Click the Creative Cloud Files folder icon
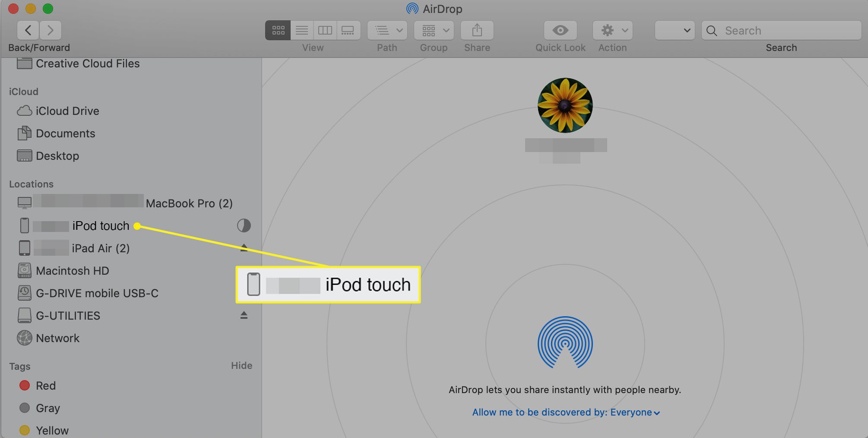The image size is (868, 438). coord(24,63)
